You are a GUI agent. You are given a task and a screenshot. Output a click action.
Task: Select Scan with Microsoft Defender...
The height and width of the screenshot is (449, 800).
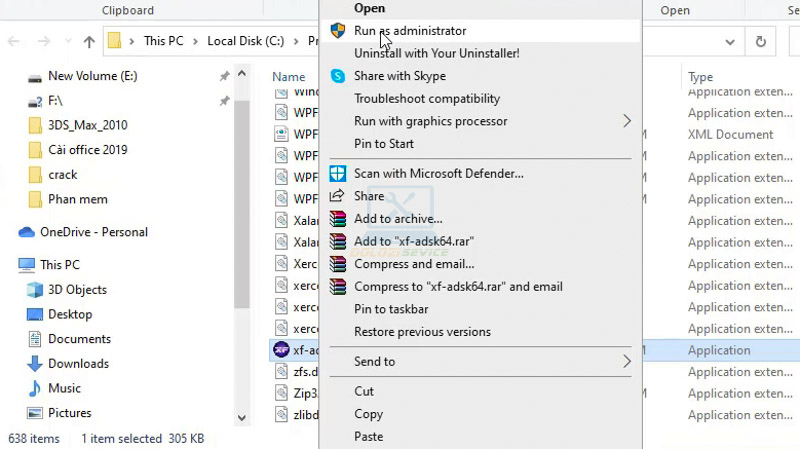click(480, 173)
